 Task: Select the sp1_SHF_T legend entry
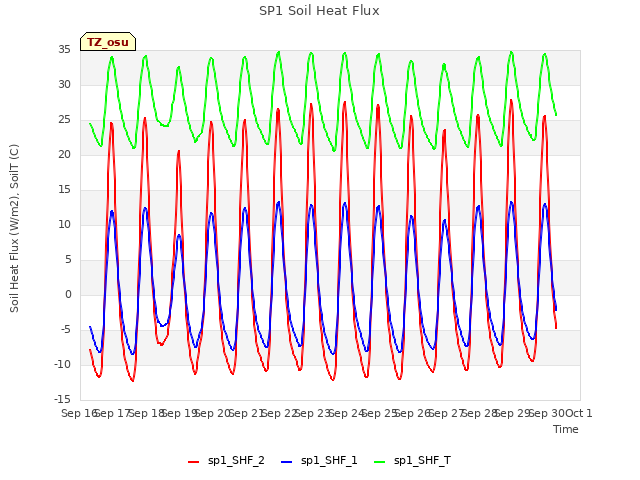pos(412,460)
